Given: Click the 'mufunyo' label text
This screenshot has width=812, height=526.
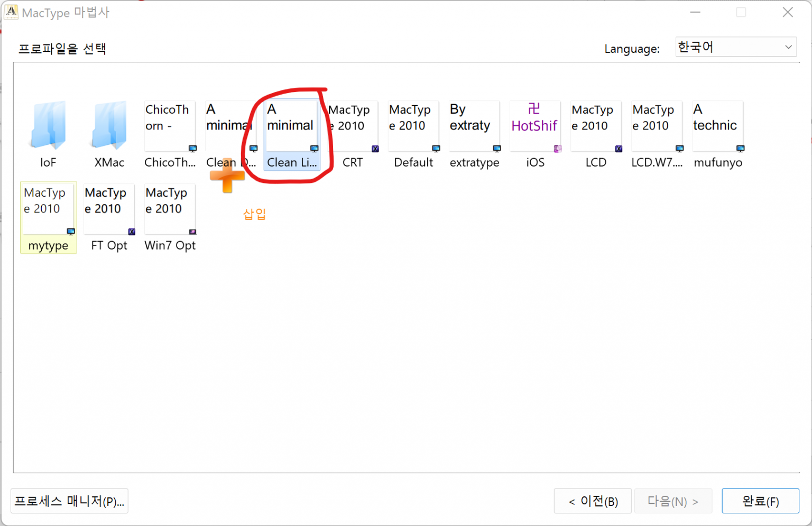Looking at the screenshot, I should point(718,163).
